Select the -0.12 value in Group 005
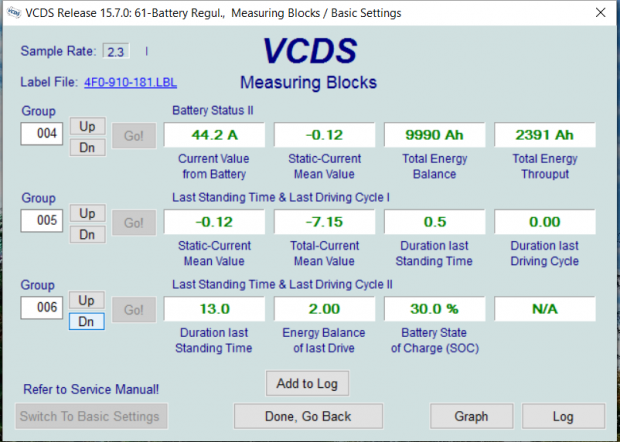Viewport: 620px width, 442px height. click(214, 222)
